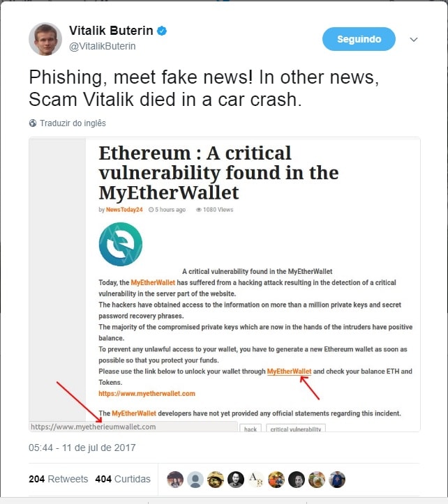
Task: View the 204 Retweets list
Action: coord(59,479)
